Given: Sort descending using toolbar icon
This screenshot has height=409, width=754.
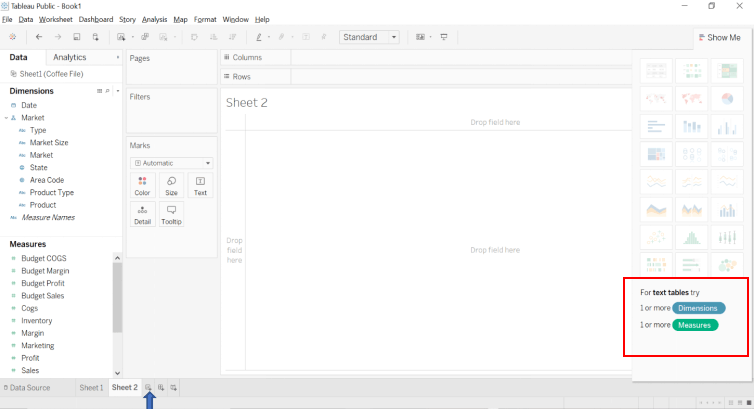Looking at the screenshot, I should point(232,37).
